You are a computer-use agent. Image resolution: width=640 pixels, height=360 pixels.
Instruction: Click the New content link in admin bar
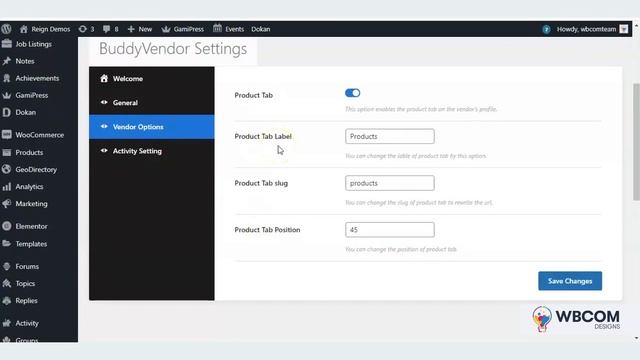pos(145,29)
